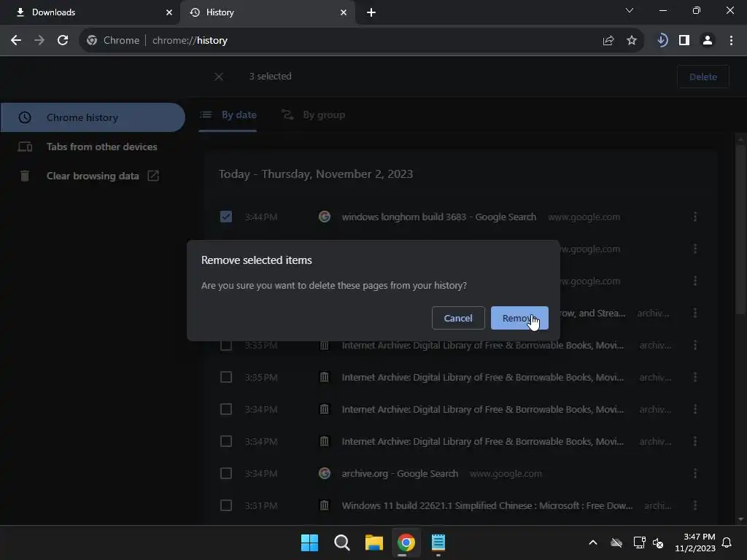
Task: Check the second 3:35 PM Internet Archive entry
Action: (x=226, y=377)
